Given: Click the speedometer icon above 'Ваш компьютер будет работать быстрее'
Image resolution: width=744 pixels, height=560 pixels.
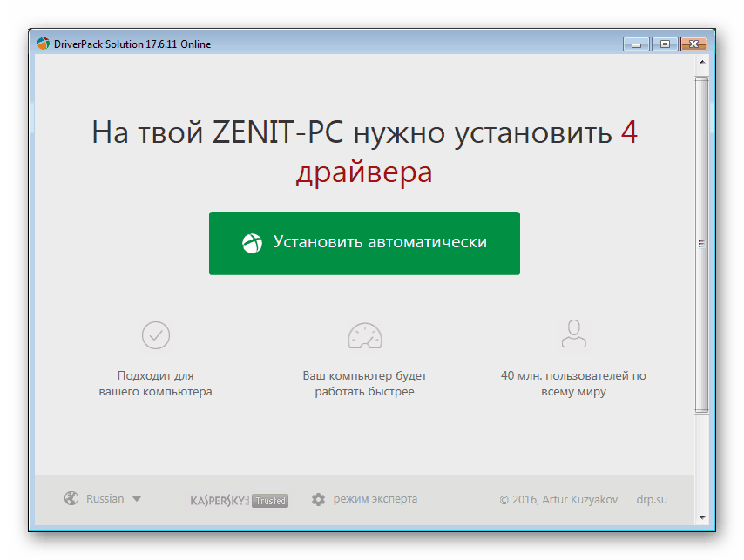Looking at the screenshot, I should coord(364,335).
